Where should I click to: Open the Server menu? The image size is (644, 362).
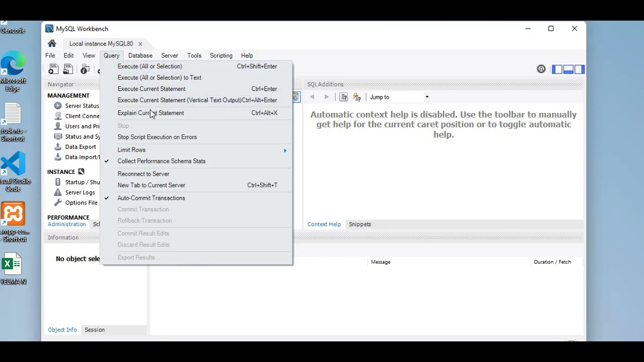[170, 56]
